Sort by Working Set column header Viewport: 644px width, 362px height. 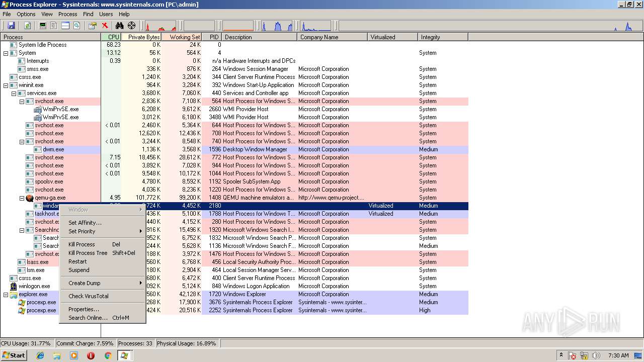click(182, 37)
